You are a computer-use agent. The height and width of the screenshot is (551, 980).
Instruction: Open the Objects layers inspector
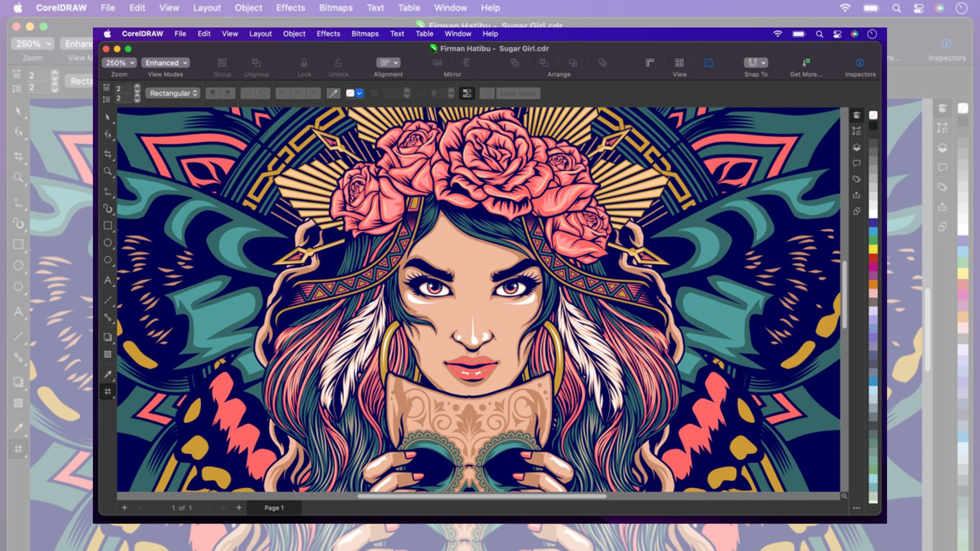856,147
